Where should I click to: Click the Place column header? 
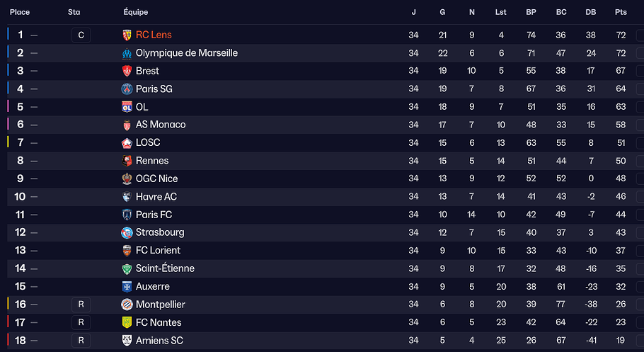click(x=20, y=12)
